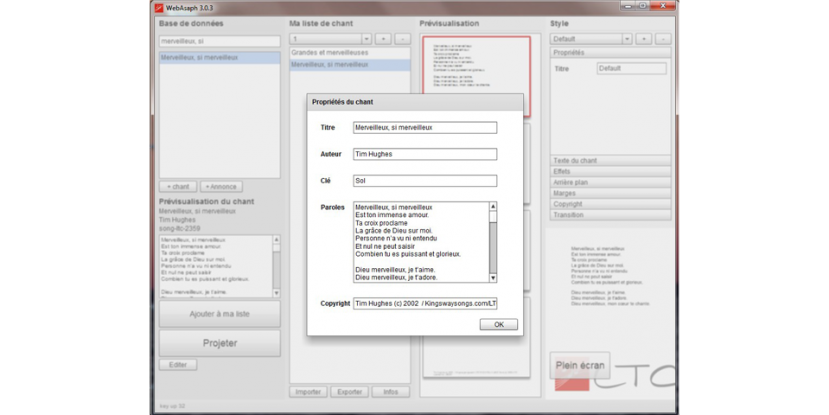This screenshot has width=829, height=415.
Task: Expand the Transition section
Action: (x=610, y=215)
